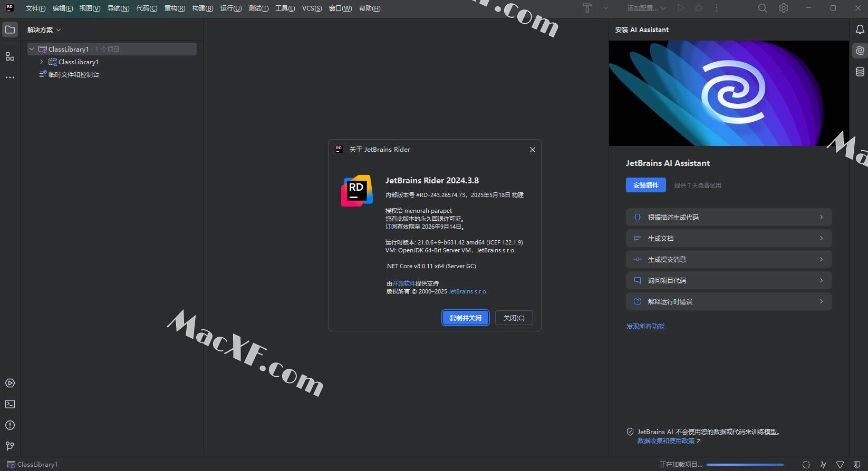The height and width of the screenshot is (471, 868).
Task: Expand 询问项目代码 feature row
Action: tap(729, 280)
